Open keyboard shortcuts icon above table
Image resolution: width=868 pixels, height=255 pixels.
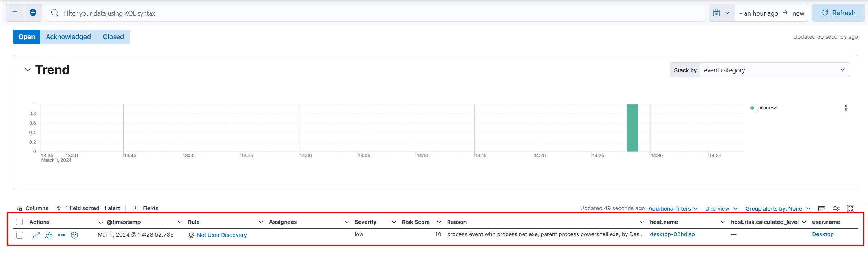pyautogui.click(x=822, y=208)
